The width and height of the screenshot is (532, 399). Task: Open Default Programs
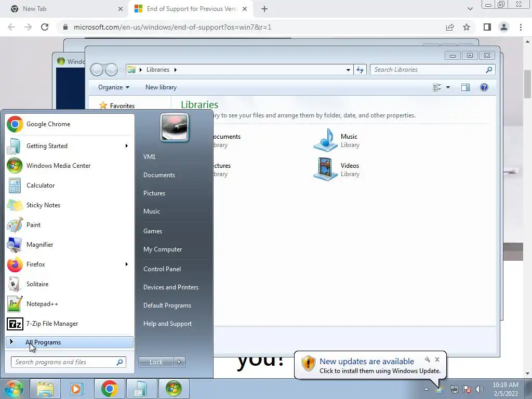click(167, 305)
